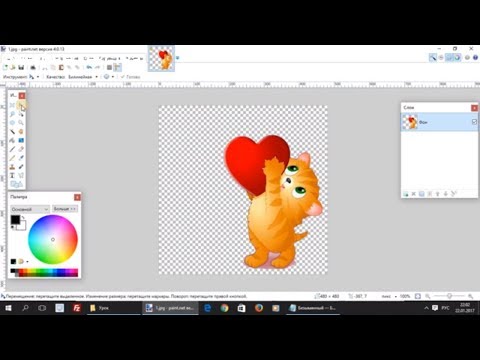Screen dimensions: 480x360
Task: Click the Больше >> button in Palette
Action: tap(65, 209)
